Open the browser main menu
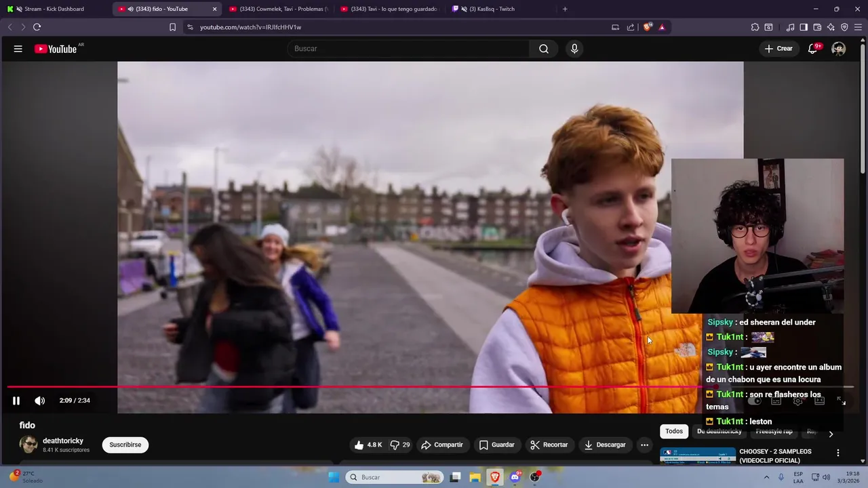Screen dimensions: 868x488 [858, 27]
